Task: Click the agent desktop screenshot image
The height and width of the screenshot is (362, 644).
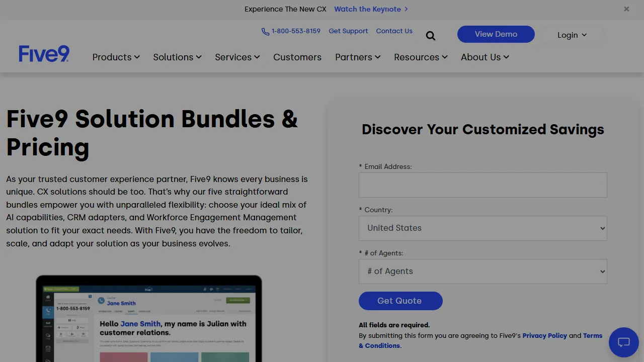Action: [149, 319]
